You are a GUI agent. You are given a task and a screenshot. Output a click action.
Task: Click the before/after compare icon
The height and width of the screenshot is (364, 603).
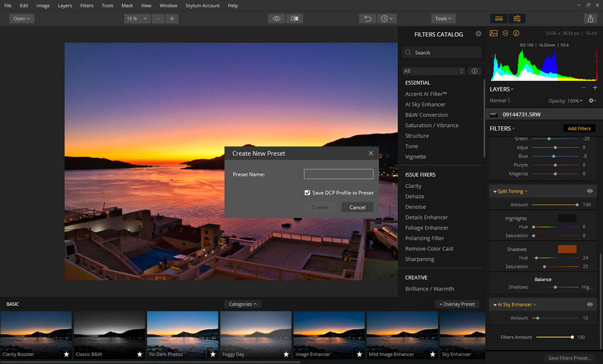[295, 19]
